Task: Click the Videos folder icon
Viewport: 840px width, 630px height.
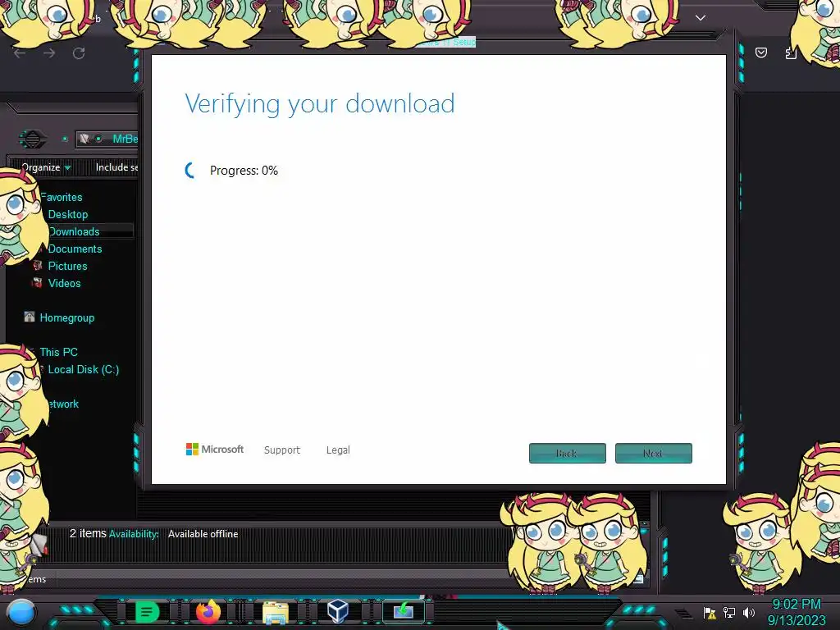Action: 38,282
